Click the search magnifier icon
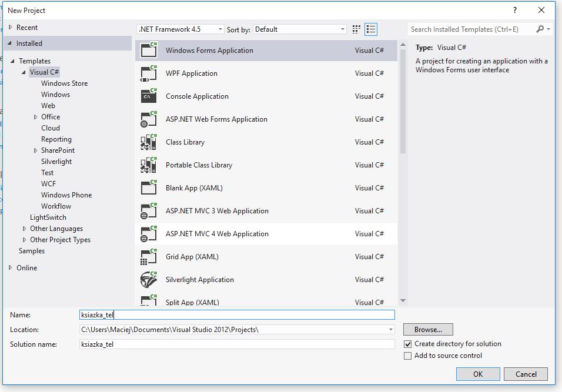562x392 pixels. pyautogui.click(x=540, y=29)
